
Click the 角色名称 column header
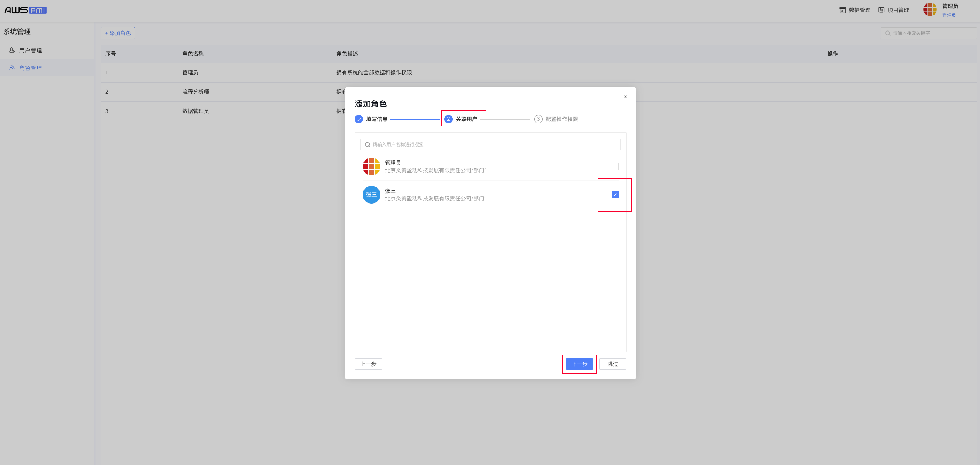[x=193, y=54]
